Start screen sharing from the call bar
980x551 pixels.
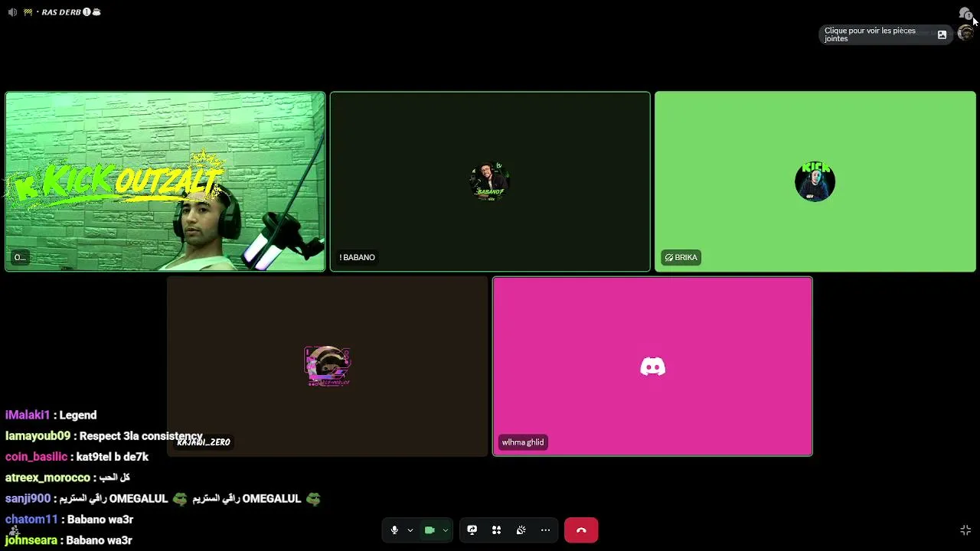point(472,530)
